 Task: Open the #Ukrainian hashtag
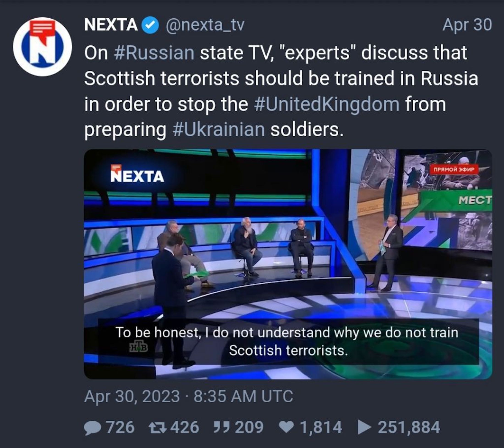[219, 130]
